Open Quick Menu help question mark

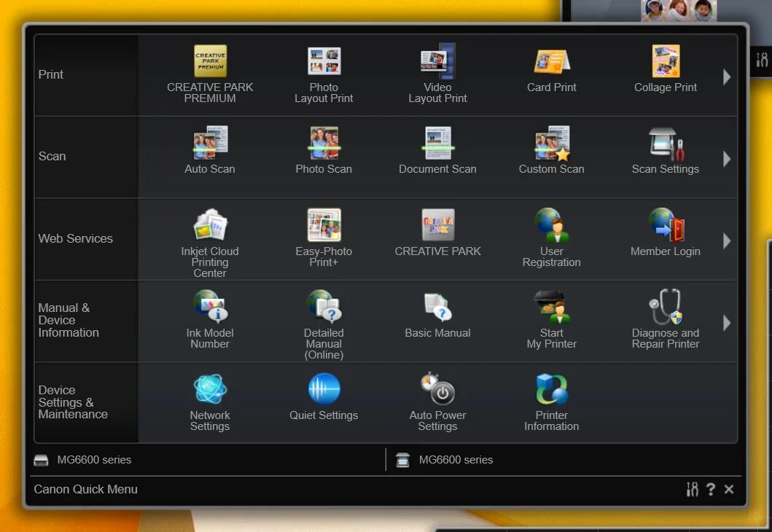pyautogui.click(x=711, y=489)
